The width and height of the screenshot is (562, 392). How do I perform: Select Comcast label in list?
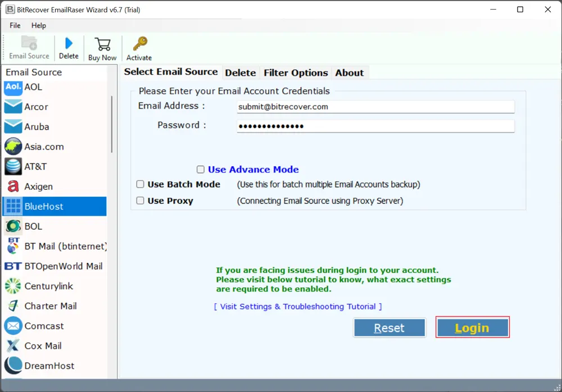[44, 326]
